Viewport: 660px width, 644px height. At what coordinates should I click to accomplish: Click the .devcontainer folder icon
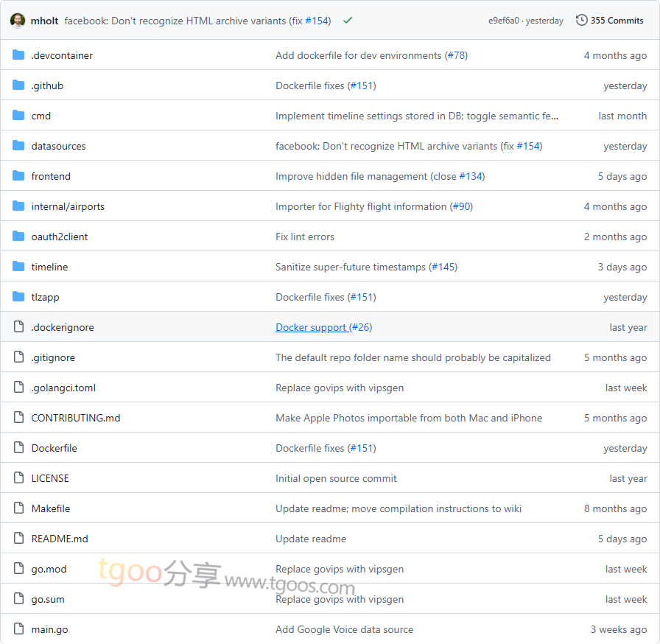[18, 55]
